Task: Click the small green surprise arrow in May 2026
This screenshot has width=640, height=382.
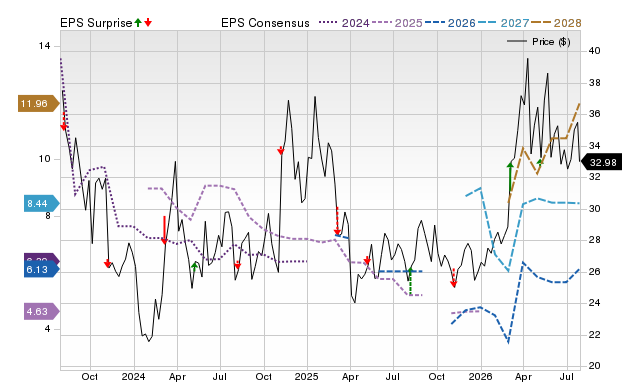Action: [540, 162]
